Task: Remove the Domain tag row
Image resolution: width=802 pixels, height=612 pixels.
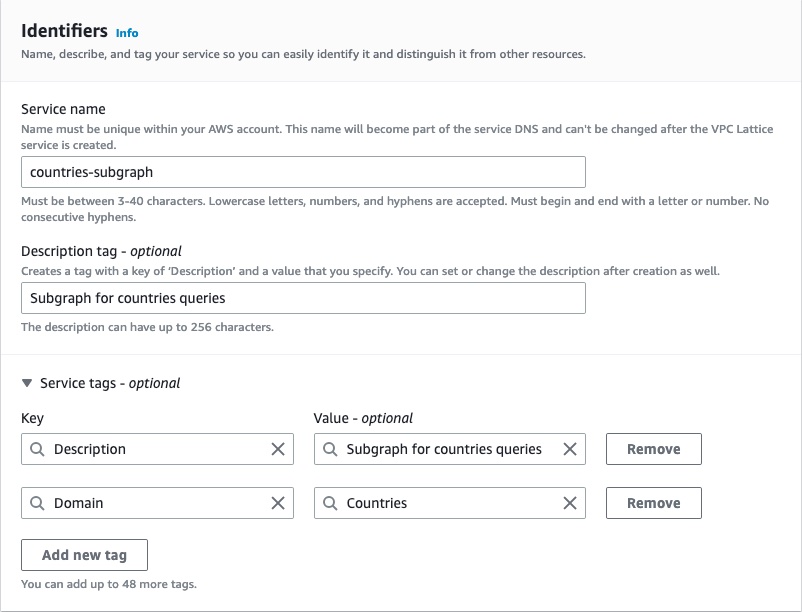Action: point(653,503)
